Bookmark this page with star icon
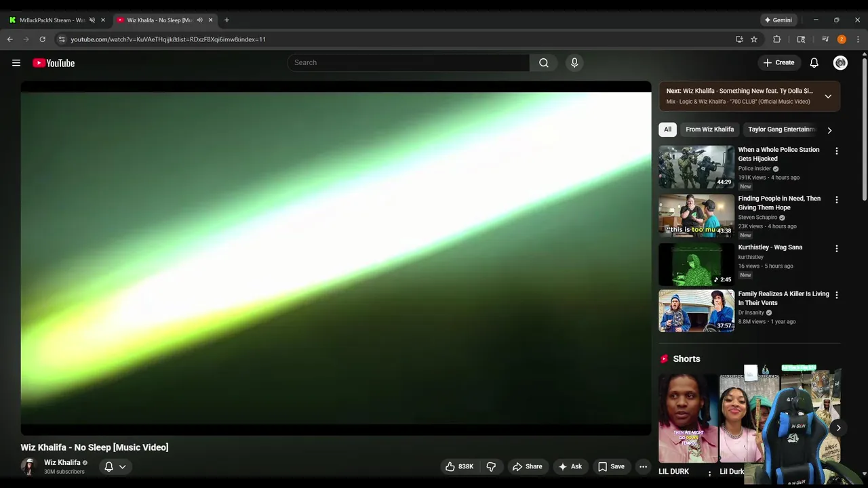 coord(754,39)
